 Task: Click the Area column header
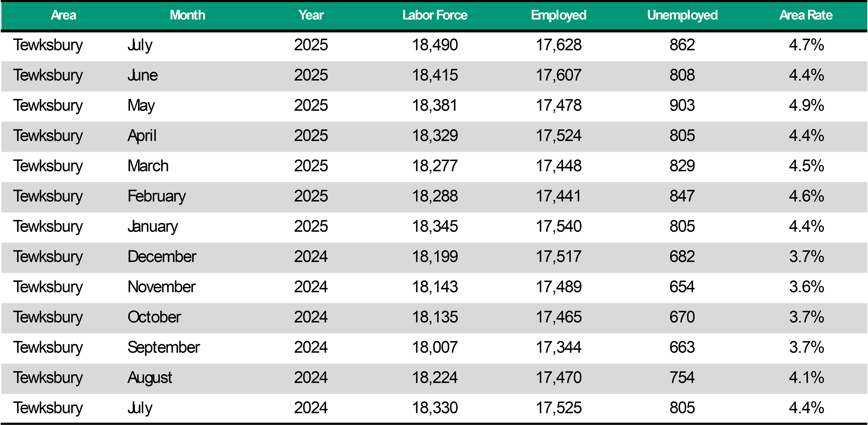click(x=63, y=15)
